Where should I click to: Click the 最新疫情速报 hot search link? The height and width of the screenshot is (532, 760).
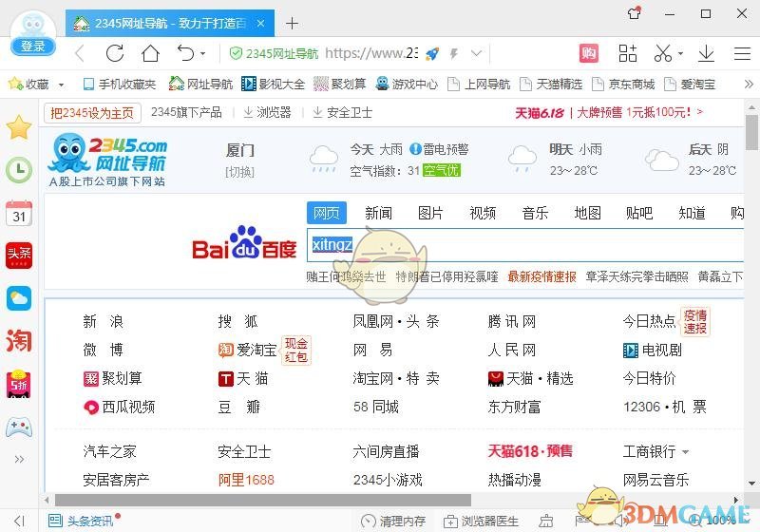pos(541,276)
